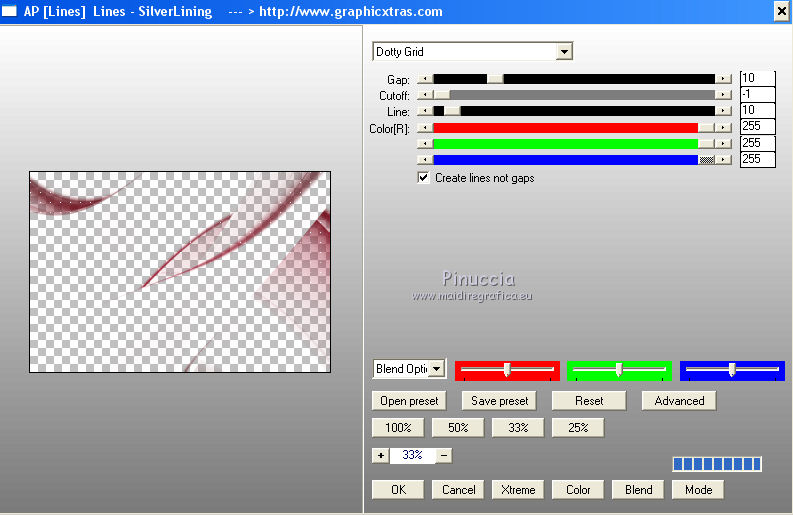
Task: Click the red blend slider
Action: coord(507,370)
